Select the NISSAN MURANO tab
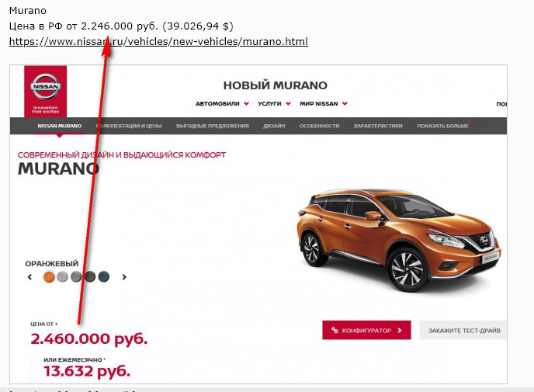 coord(60,126)
